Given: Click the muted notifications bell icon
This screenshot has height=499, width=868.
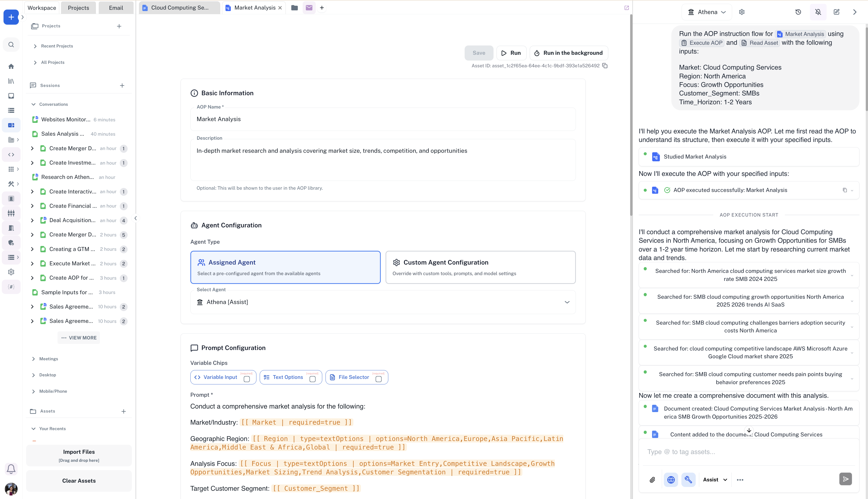Looking at the screenshot, I should [x=818, y=12].
